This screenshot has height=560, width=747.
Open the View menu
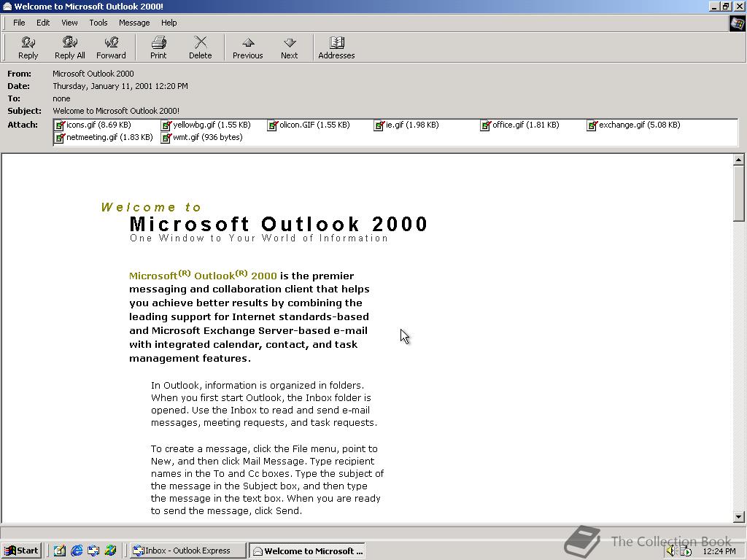[69, 23]
